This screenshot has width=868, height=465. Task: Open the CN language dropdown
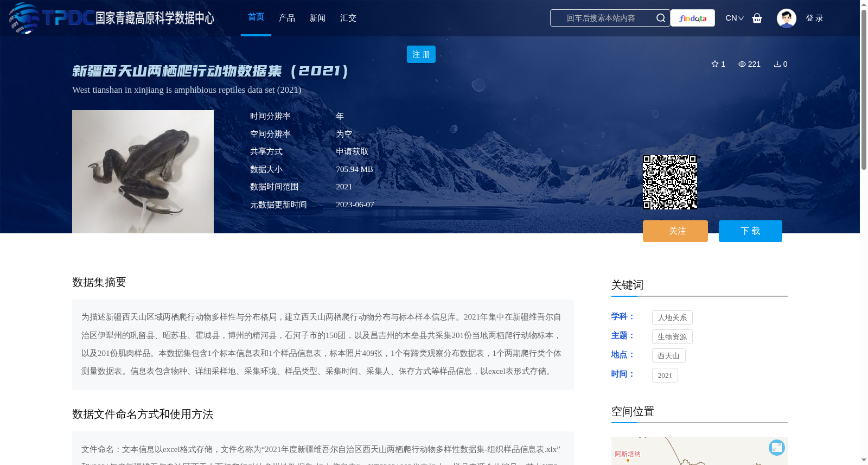[x=735, y=18]
